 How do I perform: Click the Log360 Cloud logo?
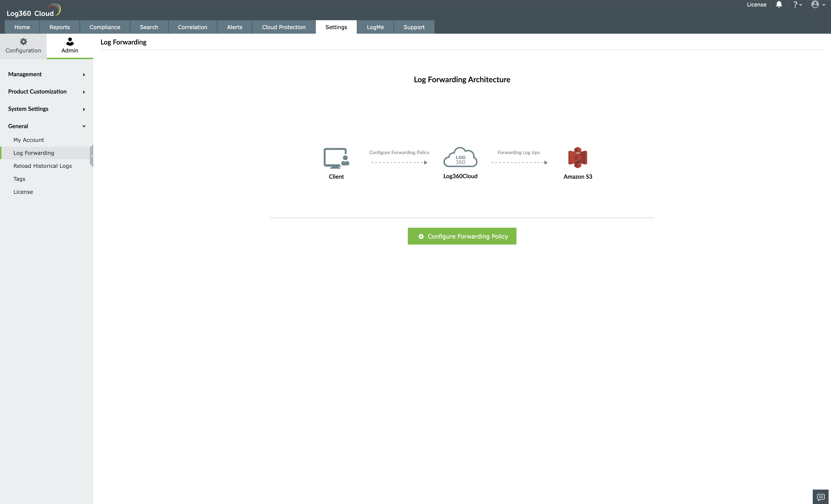(x=33, y=10)
